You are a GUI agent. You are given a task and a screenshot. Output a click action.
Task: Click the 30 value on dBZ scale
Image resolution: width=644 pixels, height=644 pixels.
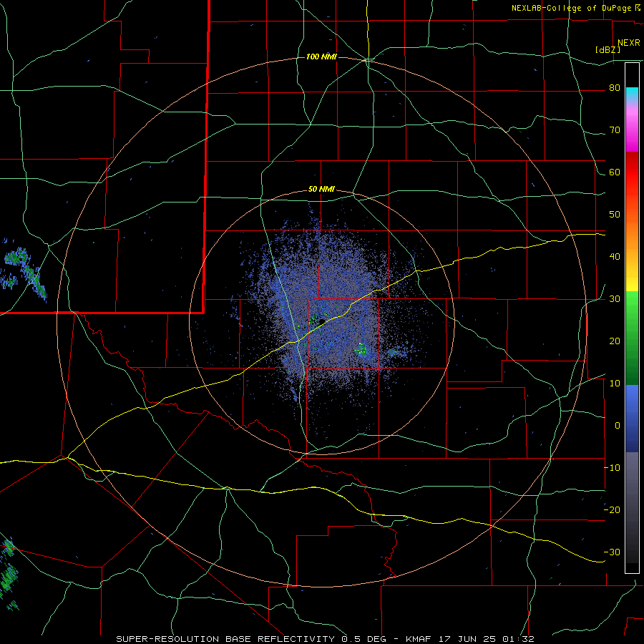(x=615, y=299)
